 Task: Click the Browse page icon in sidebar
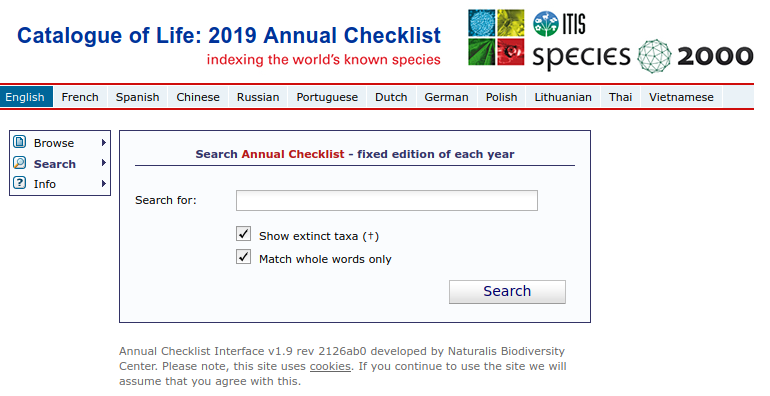tap(20, 142)
